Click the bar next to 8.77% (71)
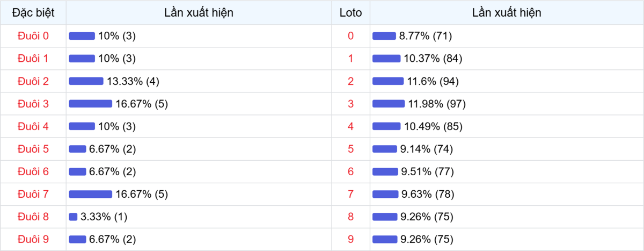Viewport: 644px width, 251px height. click(384, 36)
